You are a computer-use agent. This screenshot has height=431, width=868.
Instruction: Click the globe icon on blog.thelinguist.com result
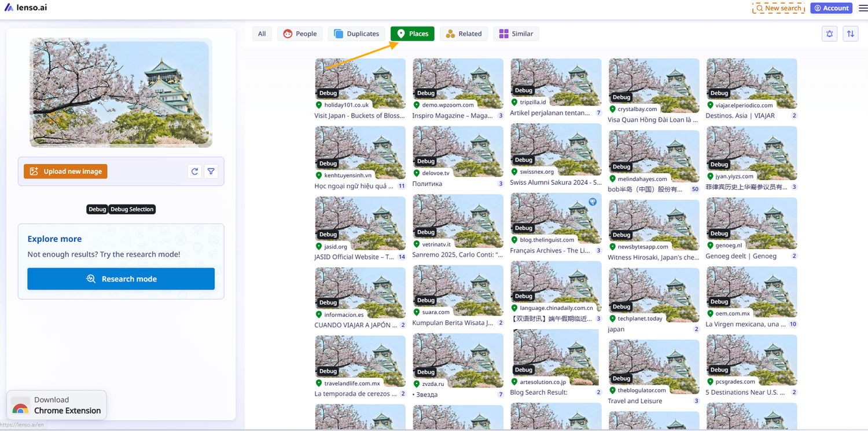click(x=592, y=202)
